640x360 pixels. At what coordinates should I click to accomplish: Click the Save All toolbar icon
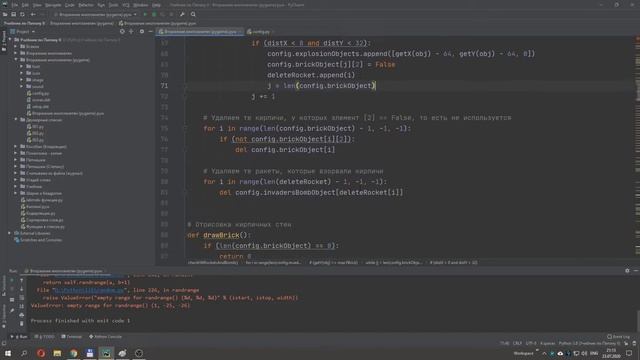[x=13, y=14]
